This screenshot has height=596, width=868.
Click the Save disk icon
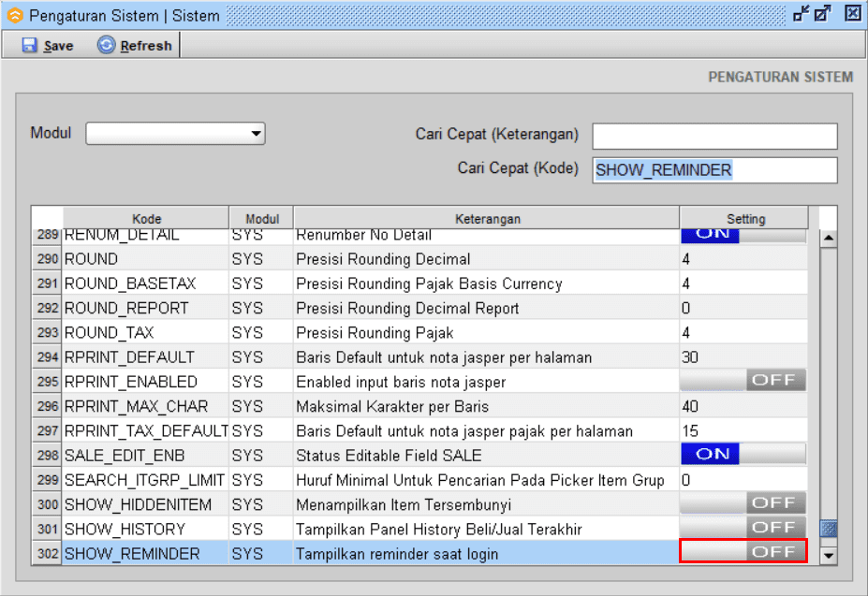pyautogui.click(x=29, y=45)
